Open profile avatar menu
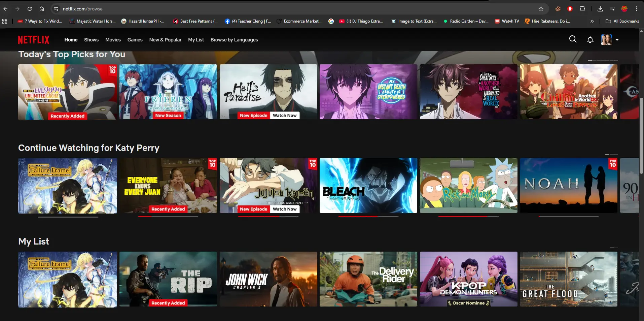Image resolution: width=644 pixels, height=321 pixels. 606,40
